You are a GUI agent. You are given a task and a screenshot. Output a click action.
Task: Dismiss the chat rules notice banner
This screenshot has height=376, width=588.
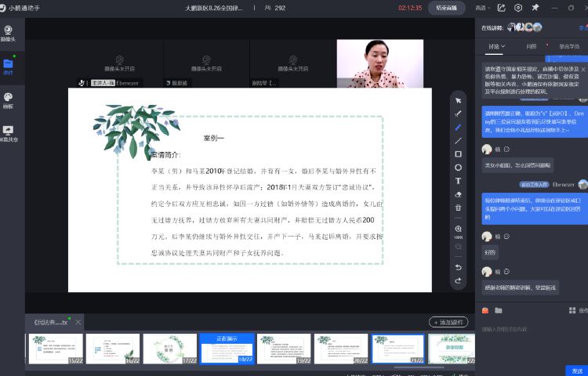coord(583,70)
